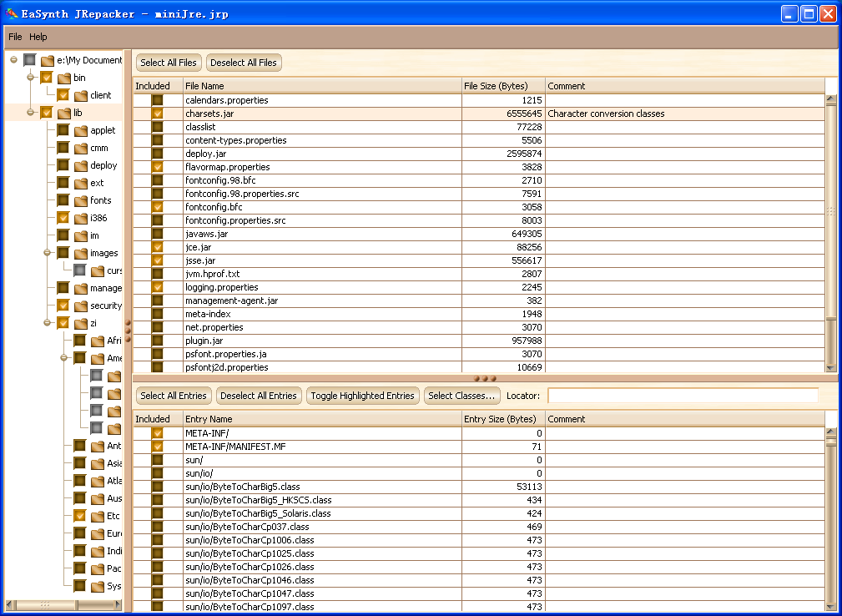Select the Ant folder icon
Image resolution: width=842 pixels, height=616 pixels.
point(98,447)
